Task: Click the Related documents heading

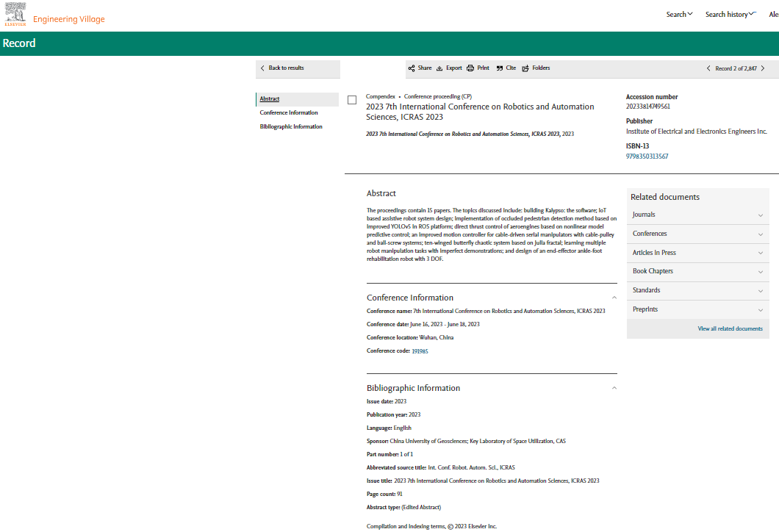Action: point(665,197)
